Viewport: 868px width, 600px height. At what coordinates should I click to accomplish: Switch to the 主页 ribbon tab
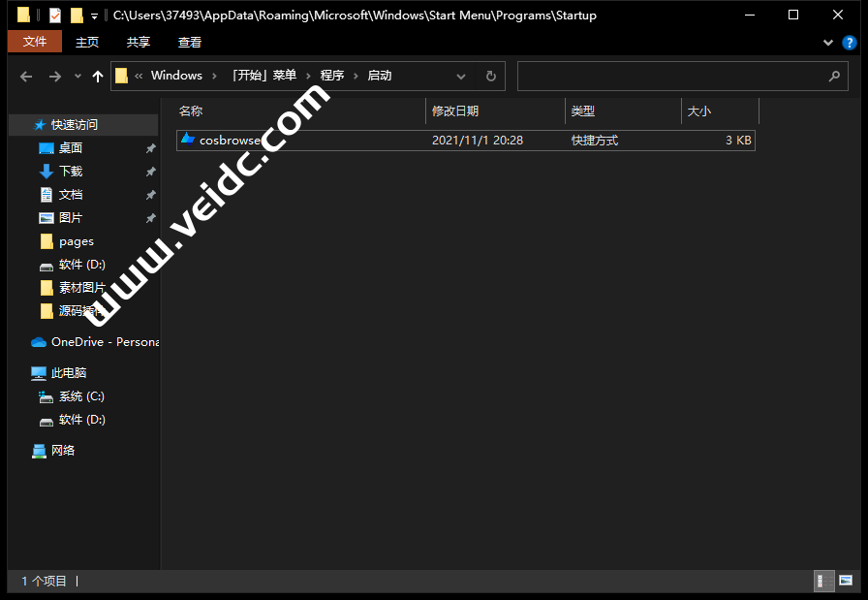tap(87, 42)
